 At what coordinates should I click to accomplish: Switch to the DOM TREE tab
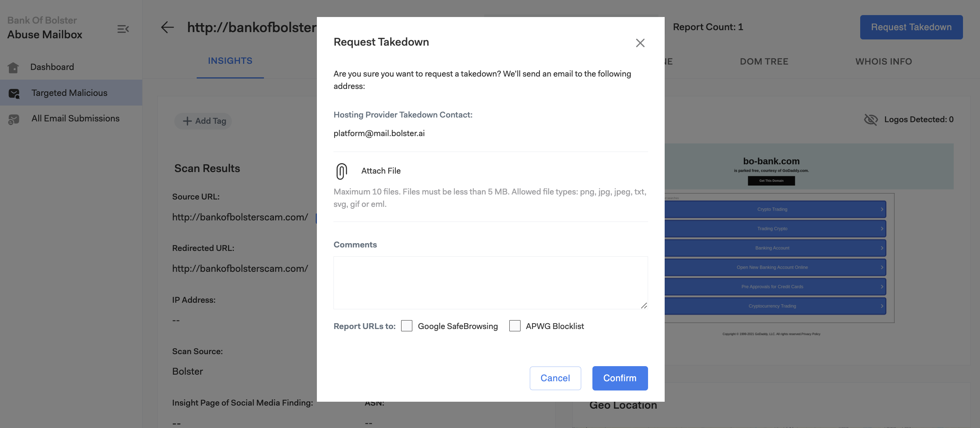click(x=764, y=61)
